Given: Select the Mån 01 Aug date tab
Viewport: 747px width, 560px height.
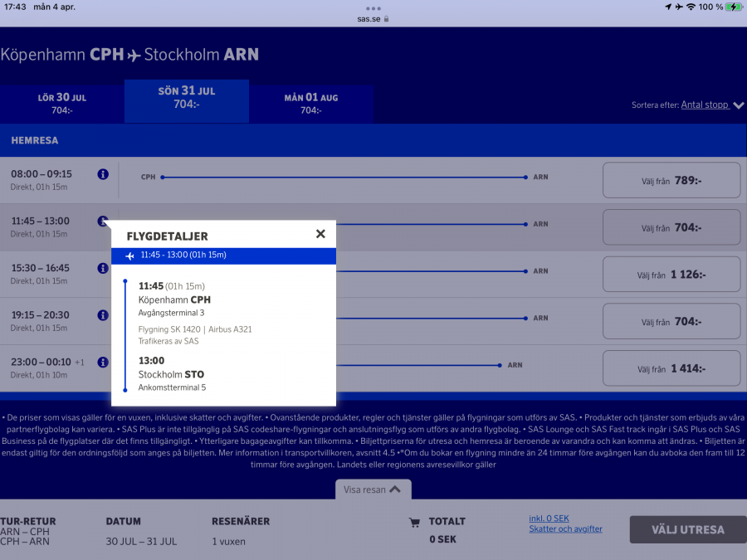Looking at the screenshot, I should [x=311, y=103].
